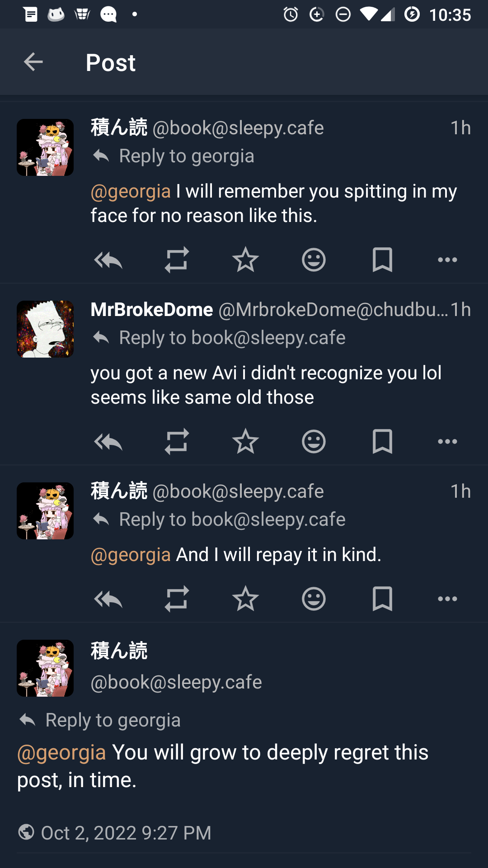Image resolution: width=488 pixels, height=868 pixels.
Task: Bookmark the 'spitting in my face' post
Action: [382, 260]
